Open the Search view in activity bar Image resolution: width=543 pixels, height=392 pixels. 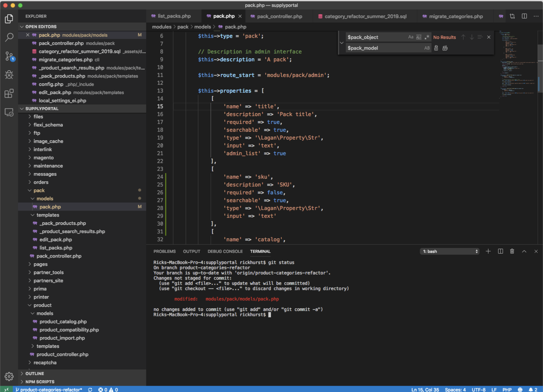coord(9,37)
